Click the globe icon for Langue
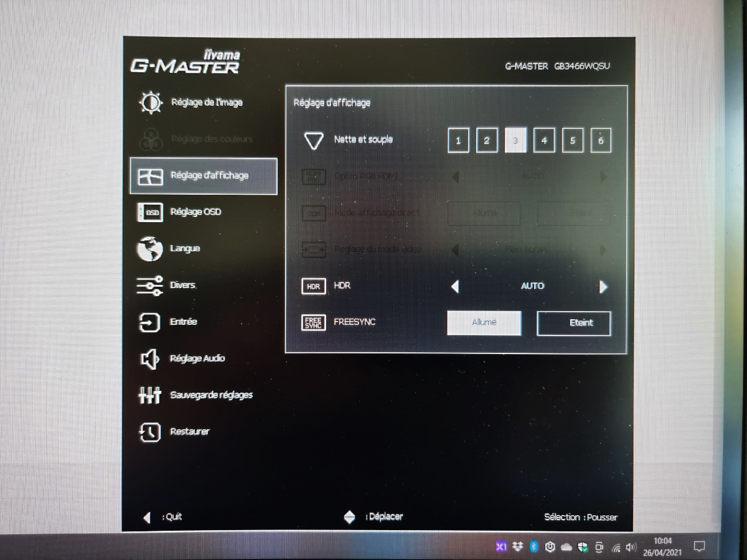747x560 pixels. tap(149, 249)
